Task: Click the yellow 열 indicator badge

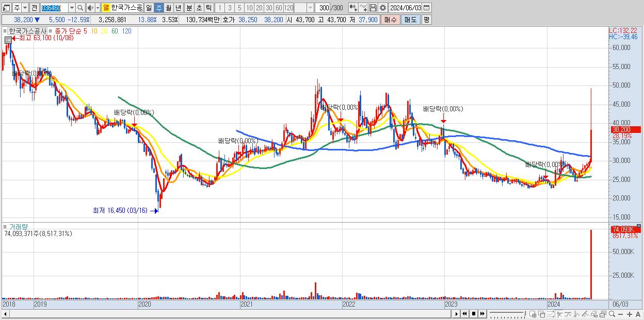Action: pyautogui.click(x=106, y=8)
